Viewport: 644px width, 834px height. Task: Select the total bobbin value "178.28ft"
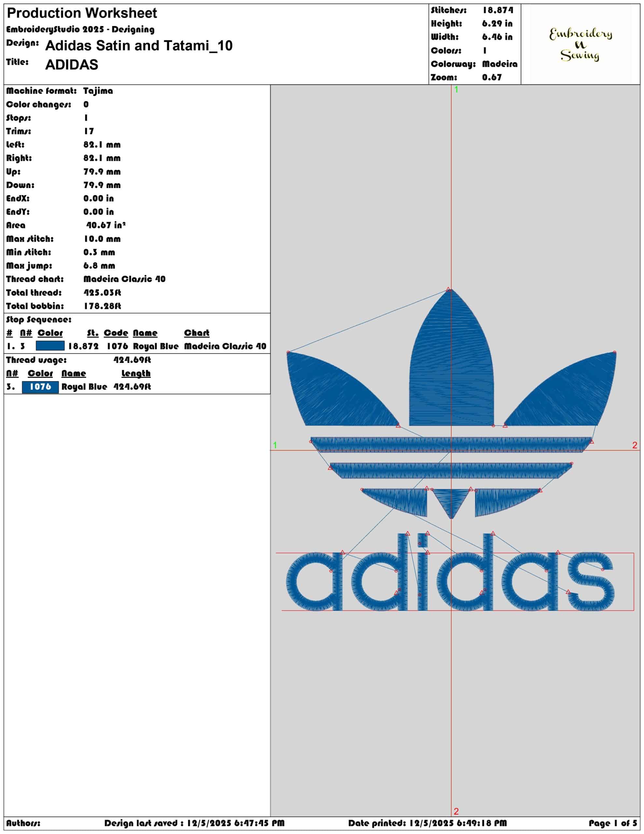tap(102, 306)
